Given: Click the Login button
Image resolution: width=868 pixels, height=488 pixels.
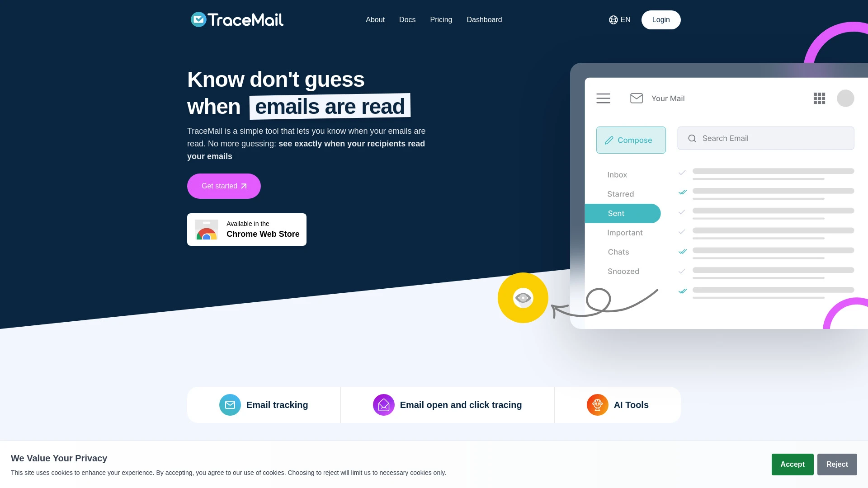Looking at the screenshot, I should click(x=660, y=20).
